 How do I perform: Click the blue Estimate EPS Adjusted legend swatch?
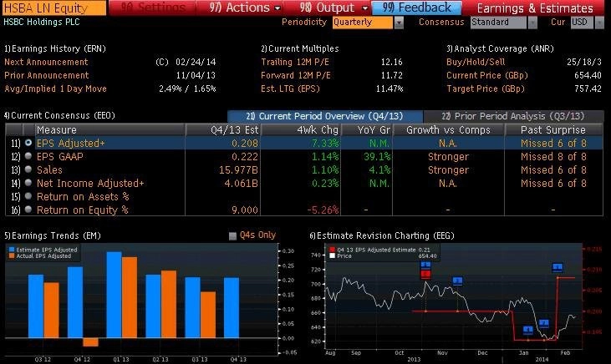pos(12,250)
